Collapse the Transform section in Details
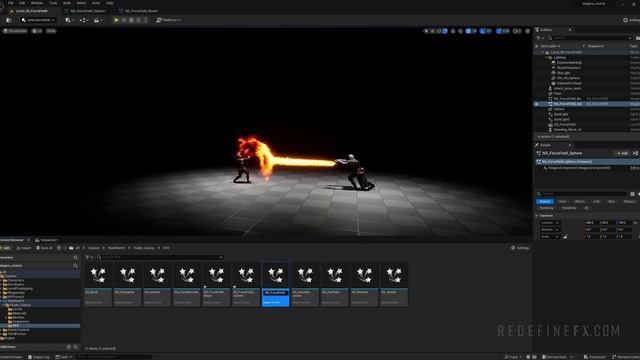The width and height of the screenshot is (640, 360). click(537, 216)
